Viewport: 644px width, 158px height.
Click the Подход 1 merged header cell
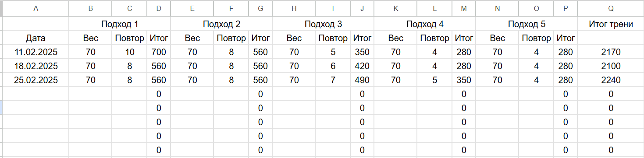click(120, 24)
